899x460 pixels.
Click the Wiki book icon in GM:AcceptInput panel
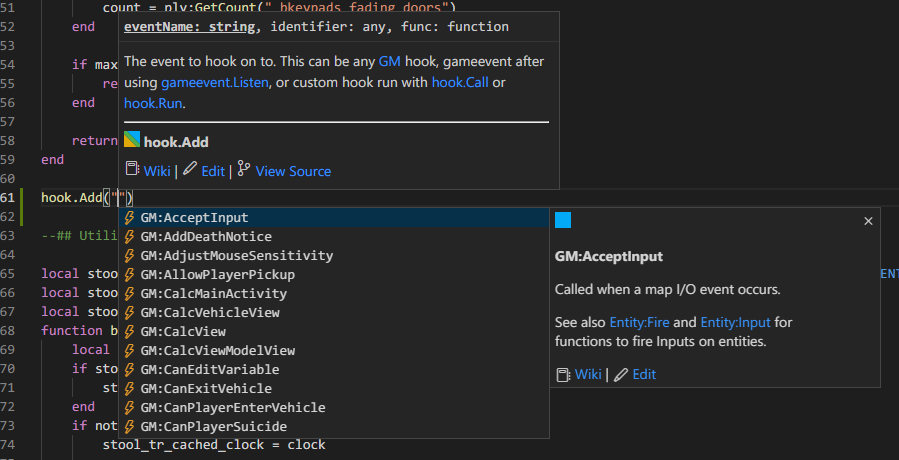563,374
